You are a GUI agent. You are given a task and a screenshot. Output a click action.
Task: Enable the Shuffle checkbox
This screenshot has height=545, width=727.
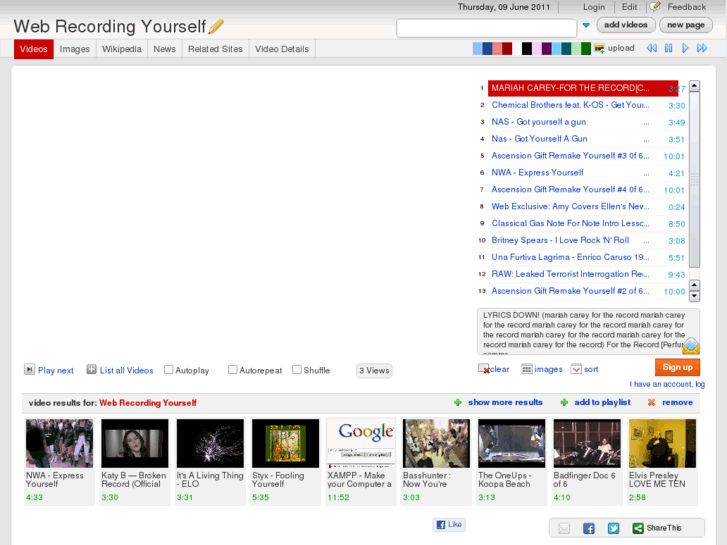[297, 370]
